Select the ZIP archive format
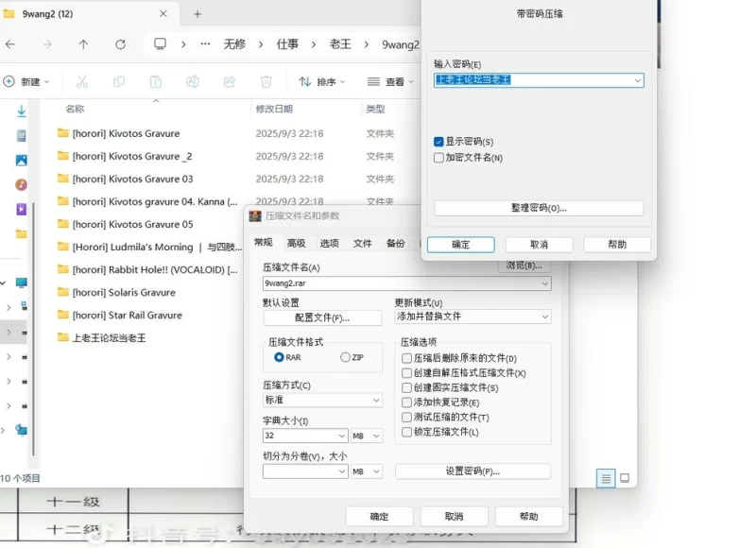This screenshot has width=756, height=548. [345, 357]
